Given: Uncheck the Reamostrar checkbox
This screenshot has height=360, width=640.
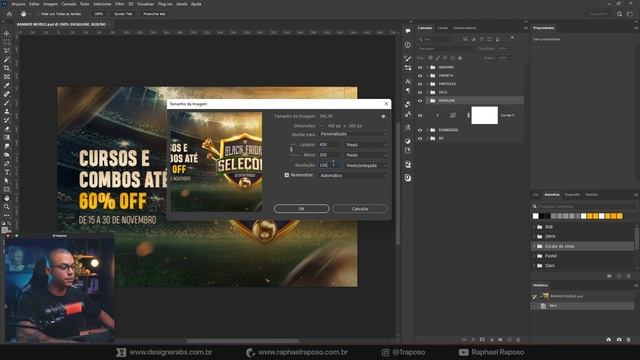Looking at the screenshot, I should click(x=287, y=175).
